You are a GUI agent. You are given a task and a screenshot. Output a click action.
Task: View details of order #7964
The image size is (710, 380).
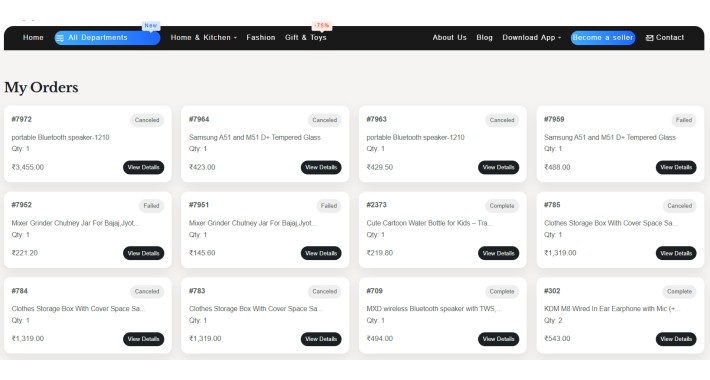(x=321, y=168)
